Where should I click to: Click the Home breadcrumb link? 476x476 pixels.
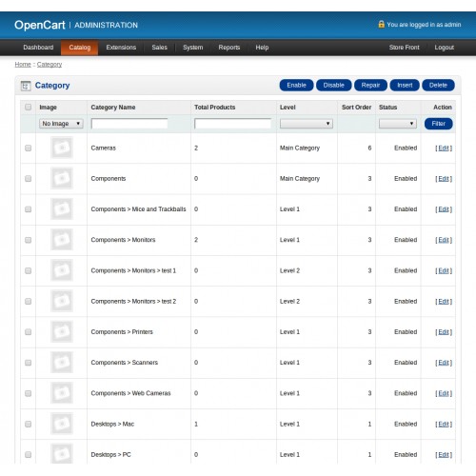23,65
